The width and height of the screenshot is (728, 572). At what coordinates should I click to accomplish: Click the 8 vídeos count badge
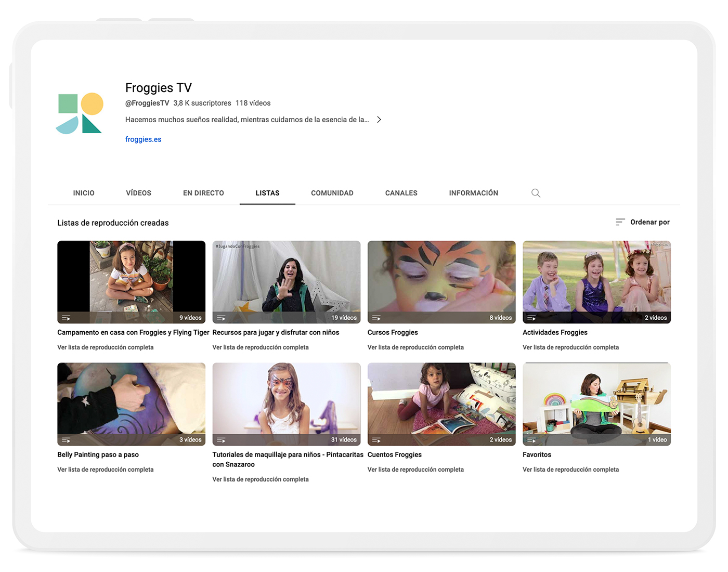coord(500,318)
